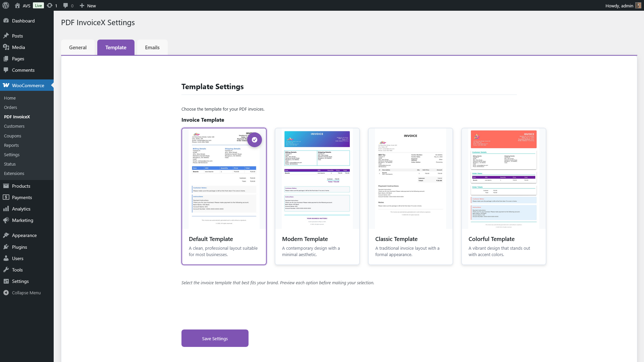Open WooCommerce Orders submenu item
Viewport: 644px width, 362px height.
pos(10,107)
